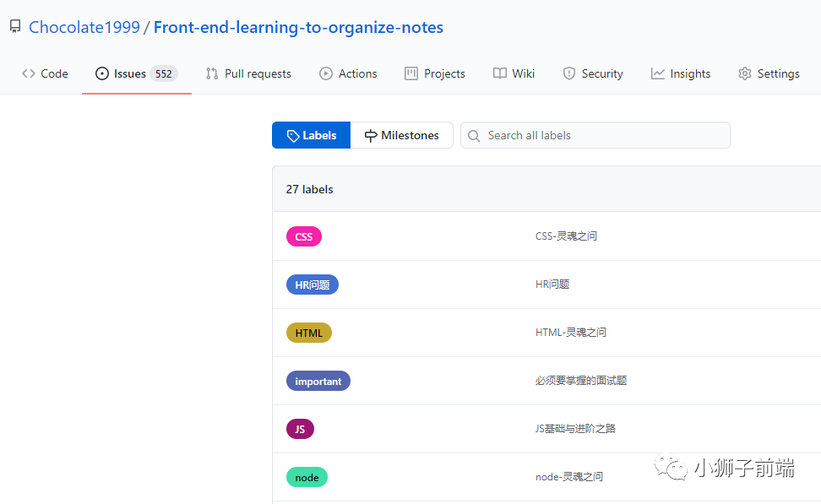821x504 pixels.
Task: Click description node-灵魂之问
Action: [x=569, y=477]
